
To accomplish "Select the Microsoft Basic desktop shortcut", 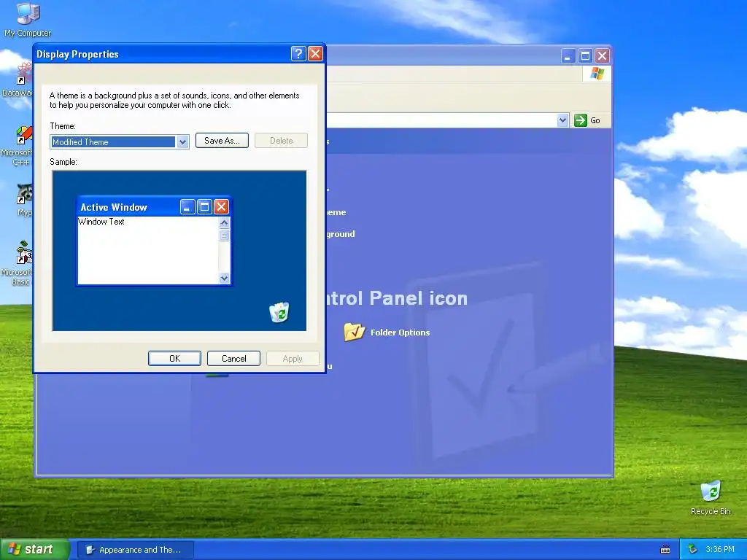I will point(19,264).
